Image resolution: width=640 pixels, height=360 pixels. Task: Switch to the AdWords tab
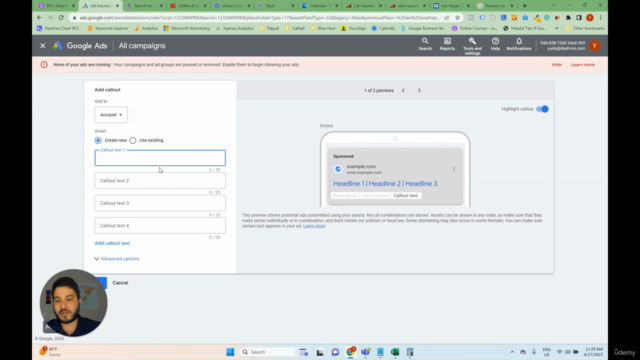point(188,6)
